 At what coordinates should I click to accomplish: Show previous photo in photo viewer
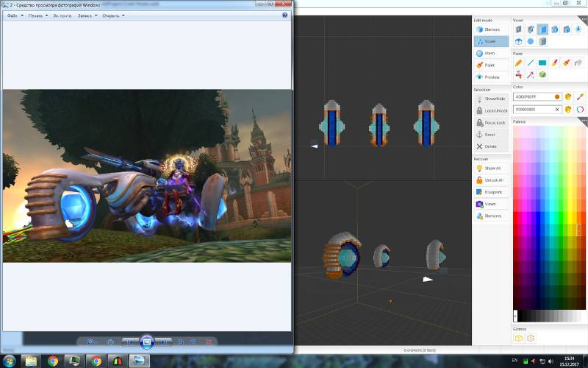coord(130,342)
